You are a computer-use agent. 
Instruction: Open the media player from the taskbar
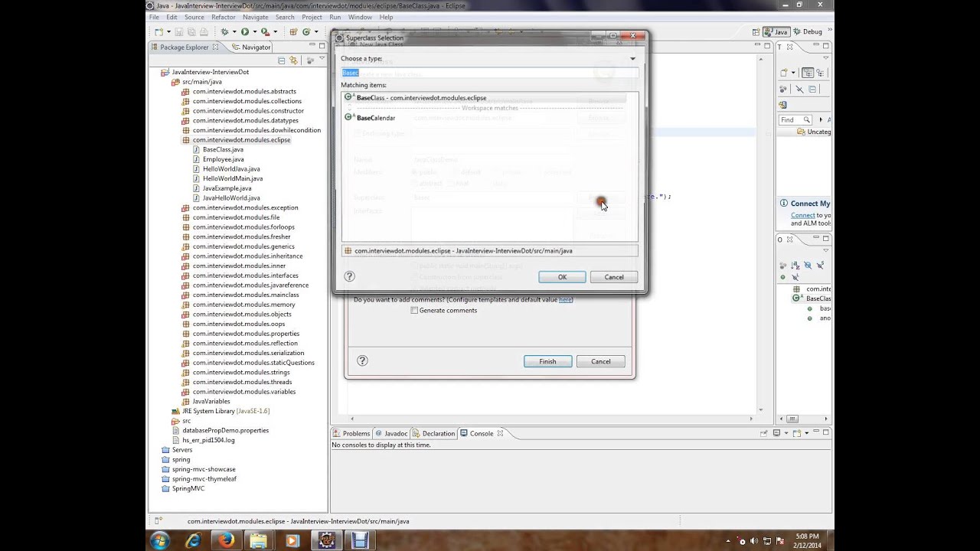point(292,540)
